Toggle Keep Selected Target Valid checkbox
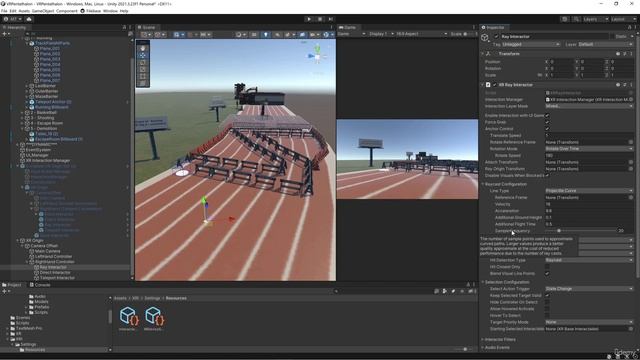640x360 pixels. 547,296
